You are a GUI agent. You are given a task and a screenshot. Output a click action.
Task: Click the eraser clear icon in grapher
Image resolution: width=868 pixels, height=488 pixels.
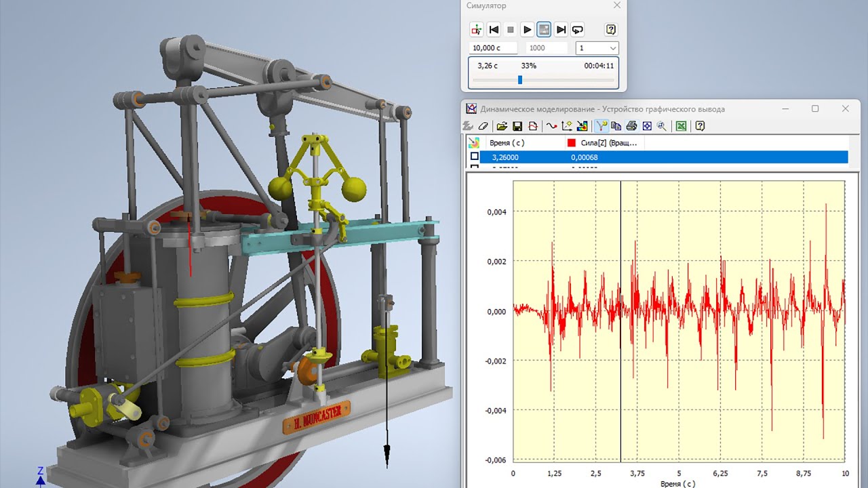click(484, 126)
